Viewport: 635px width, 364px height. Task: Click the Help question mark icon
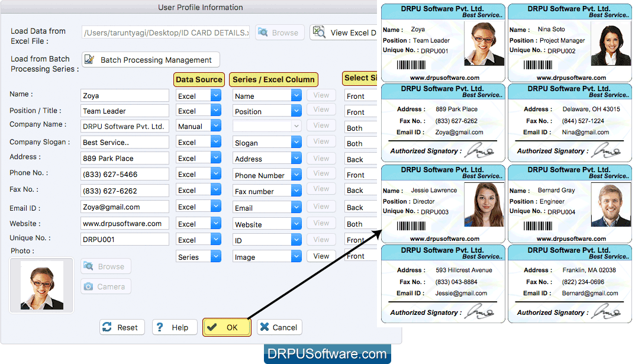pyautogui.click(x=160, y=327)
